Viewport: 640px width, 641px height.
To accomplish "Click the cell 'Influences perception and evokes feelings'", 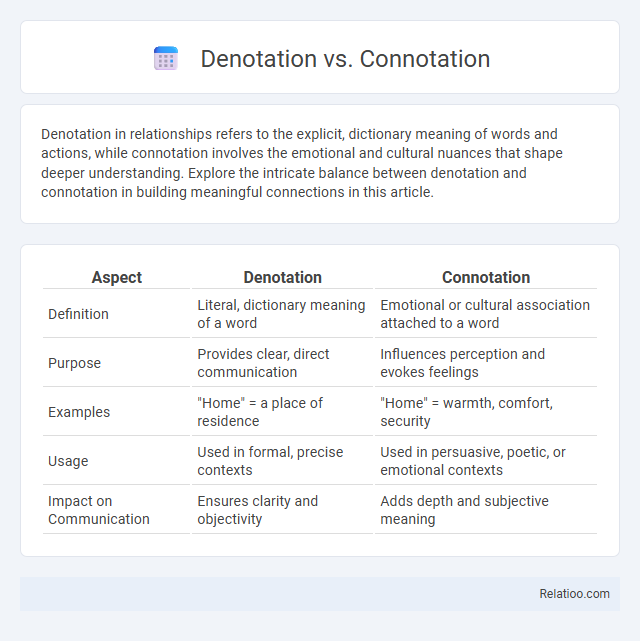I will (x=486, y=363).
